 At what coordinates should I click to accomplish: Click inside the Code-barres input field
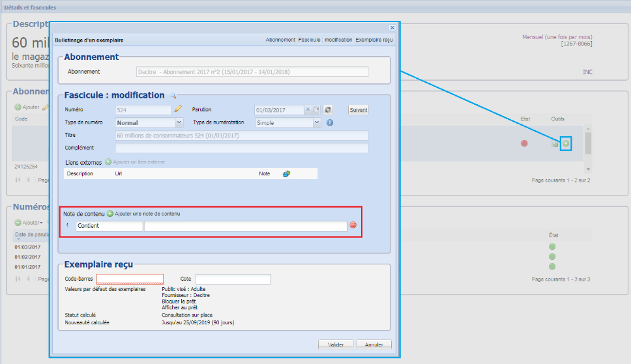[130, 278]
